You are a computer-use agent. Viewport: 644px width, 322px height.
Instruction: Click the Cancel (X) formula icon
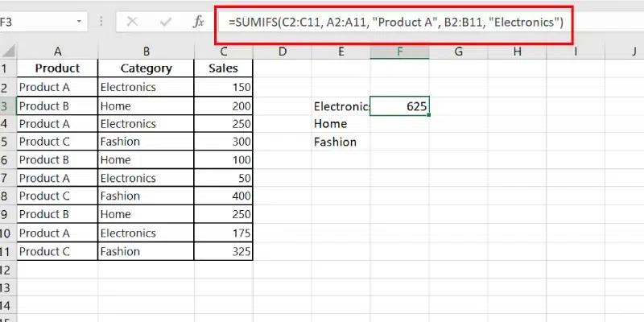pos(133,23)
